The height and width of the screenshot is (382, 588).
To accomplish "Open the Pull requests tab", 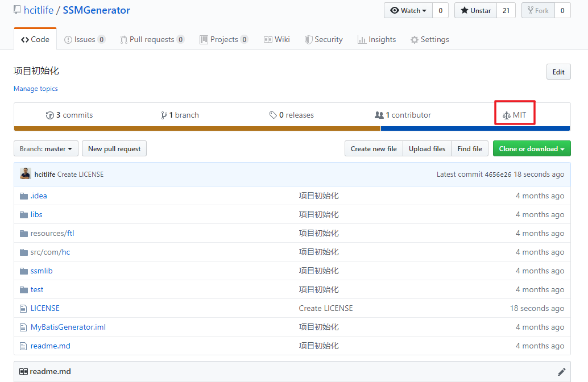I will [152, 39].
